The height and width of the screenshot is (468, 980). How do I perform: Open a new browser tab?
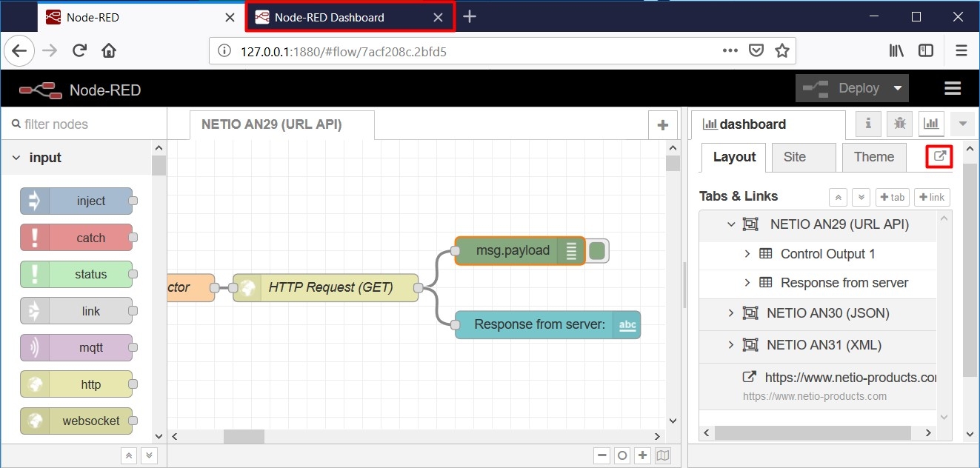470,17
